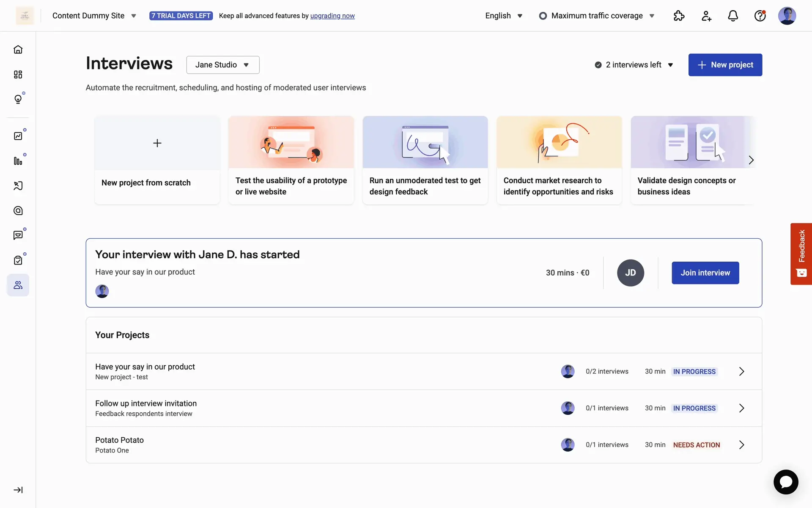Click the notifications bell icon
The image size is (812, 508).
[733, 16]
